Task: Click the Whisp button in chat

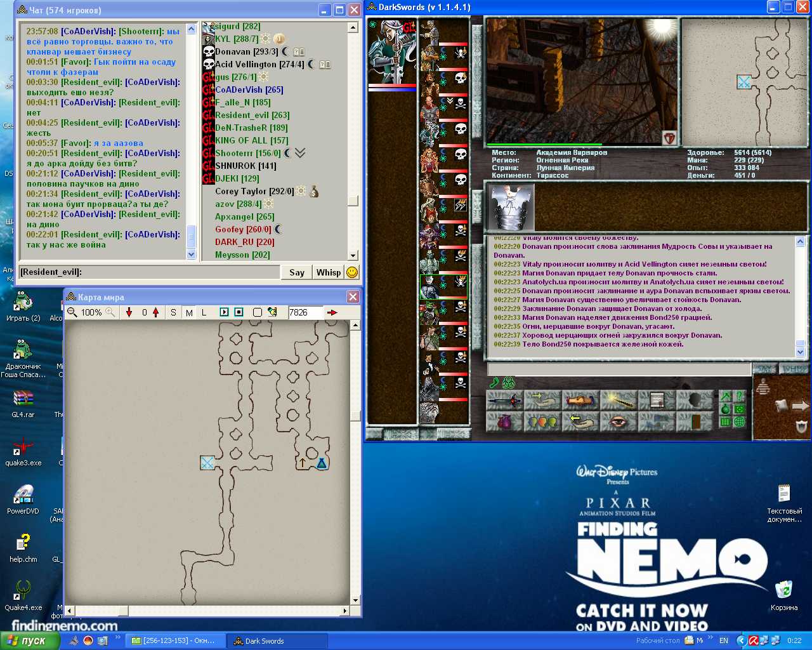Action: (x=329, y=272)
